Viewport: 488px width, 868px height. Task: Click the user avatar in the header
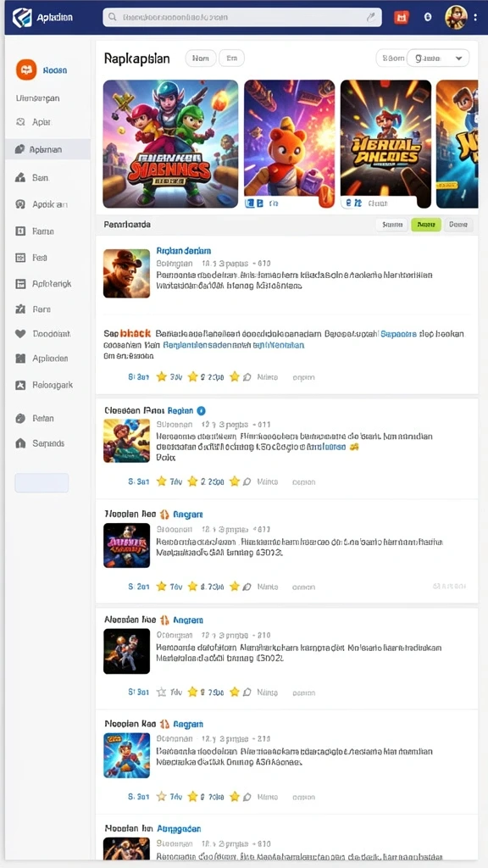pos(456,17)
